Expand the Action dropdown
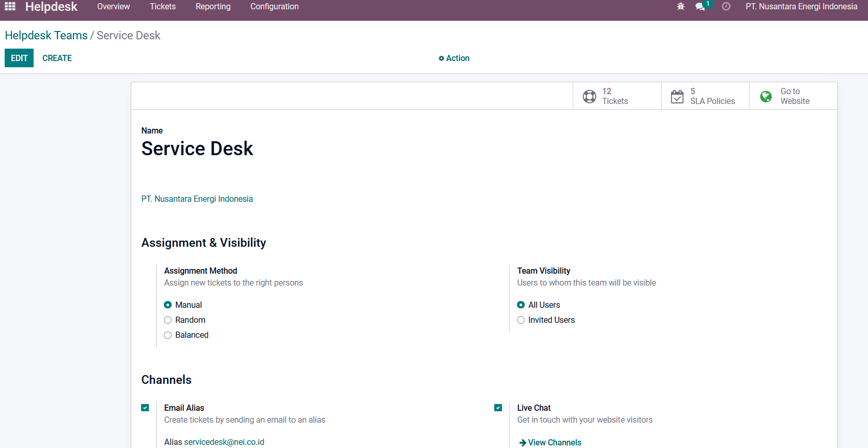 tap(454, 58)
